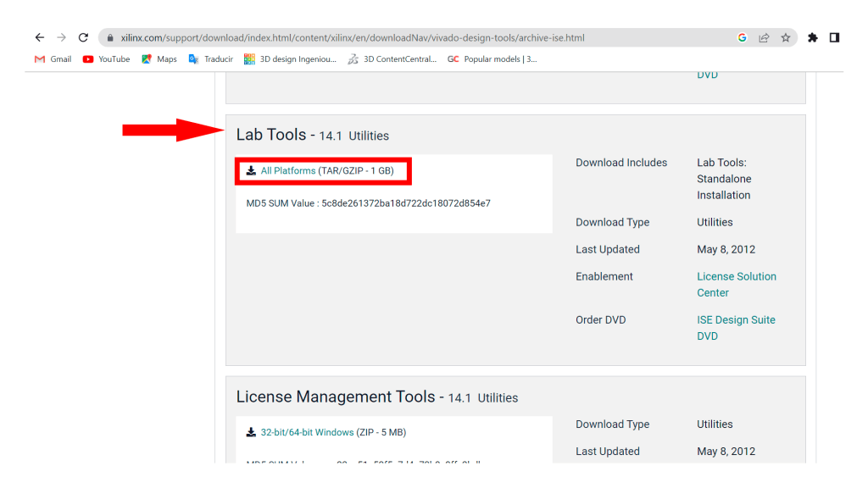Viewport: 868px width, 488px height.
Task: Open YouTube bookmark
Action: [x=106, y=59]
